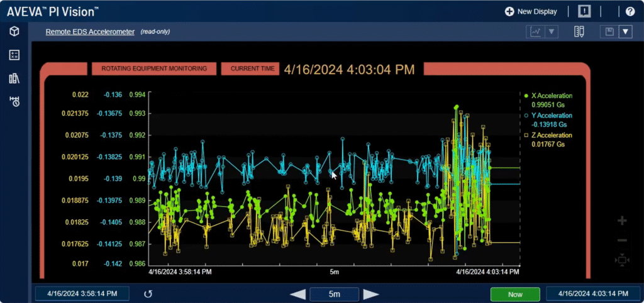The width and height of the screenshot is (644, 303).
Task: Click the start time field 3:58:14 PM
Action: (x=82, y=294)
